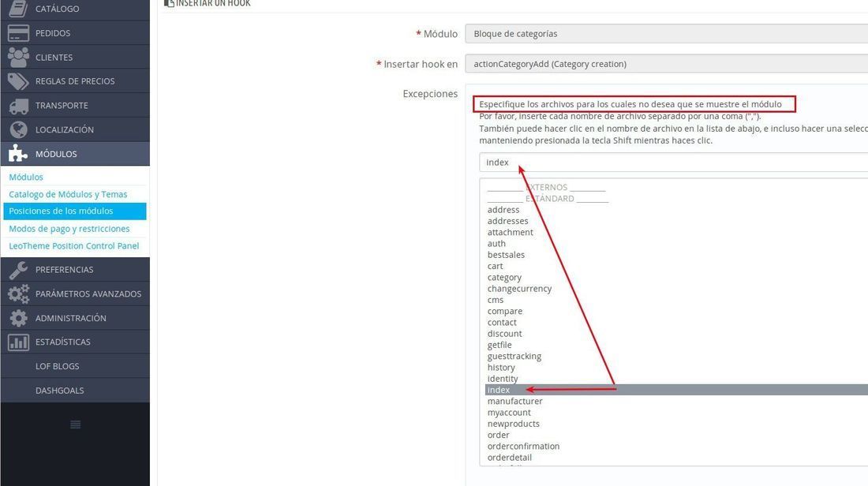Open Reglas de Precios menu
The width and height of the screenshot is (868, 486).
pyautogui.click(x=75, y=81)
